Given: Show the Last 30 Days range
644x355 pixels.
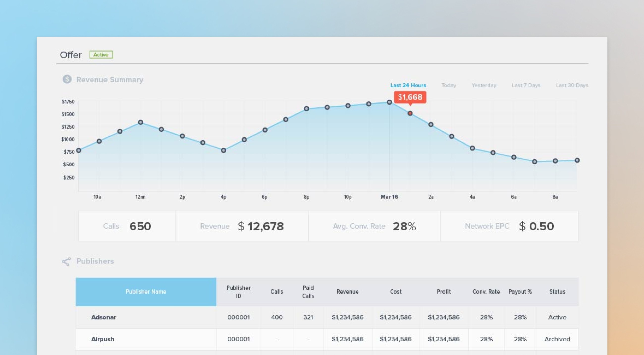Looking at the screenshot, I should (x=572, y=85).
